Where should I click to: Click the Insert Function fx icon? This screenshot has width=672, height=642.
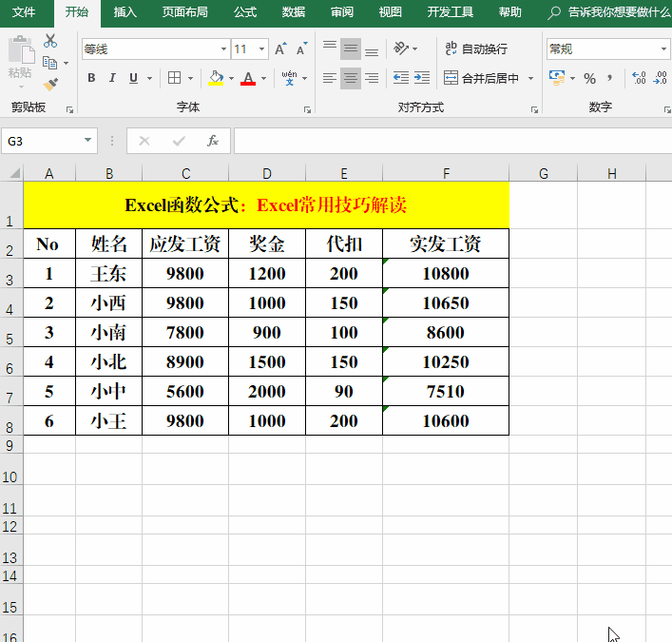point(213,141)
